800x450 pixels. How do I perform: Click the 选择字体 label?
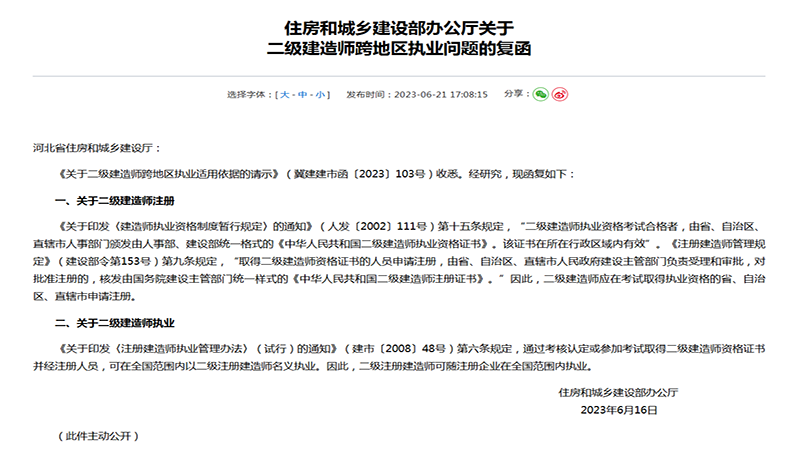[x=249, y=94]
